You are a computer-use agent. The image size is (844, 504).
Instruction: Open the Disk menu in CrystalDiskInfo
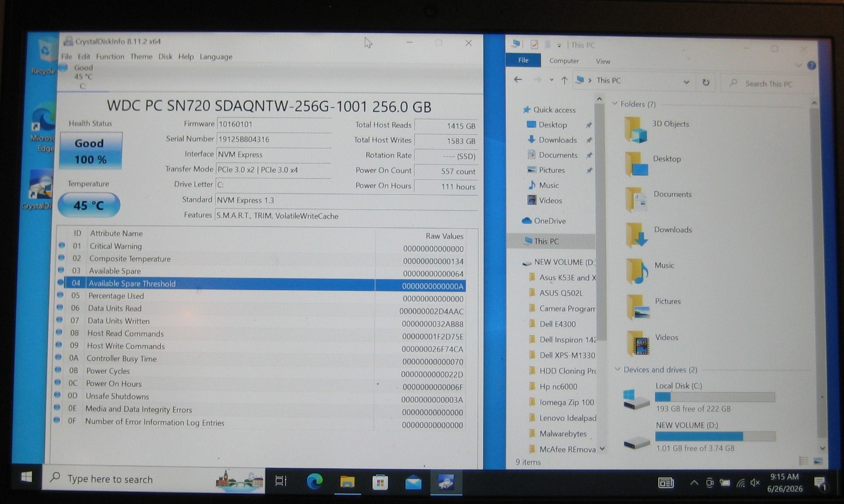[x=166, y=56]
